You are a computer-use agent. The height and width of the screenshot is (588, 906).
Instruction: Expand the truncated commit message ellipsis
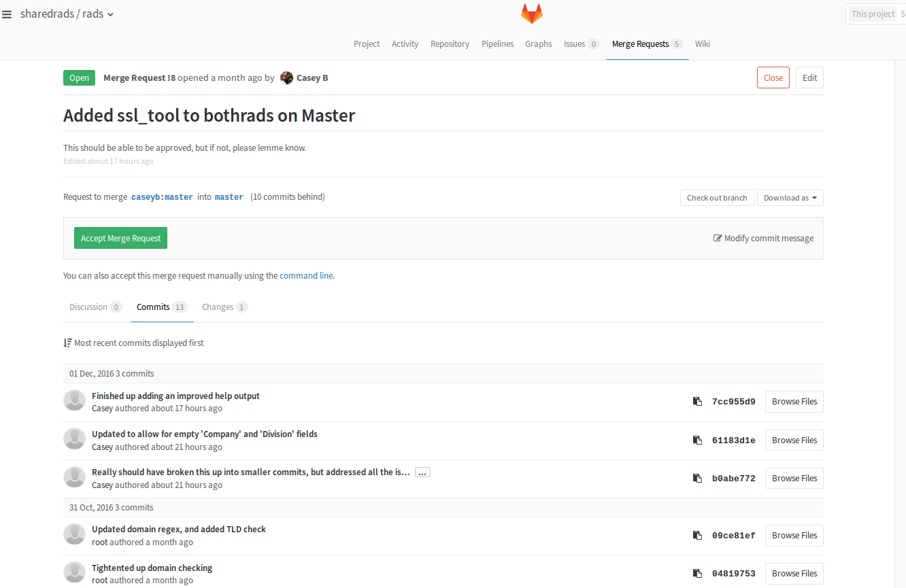tap(422, 472)
